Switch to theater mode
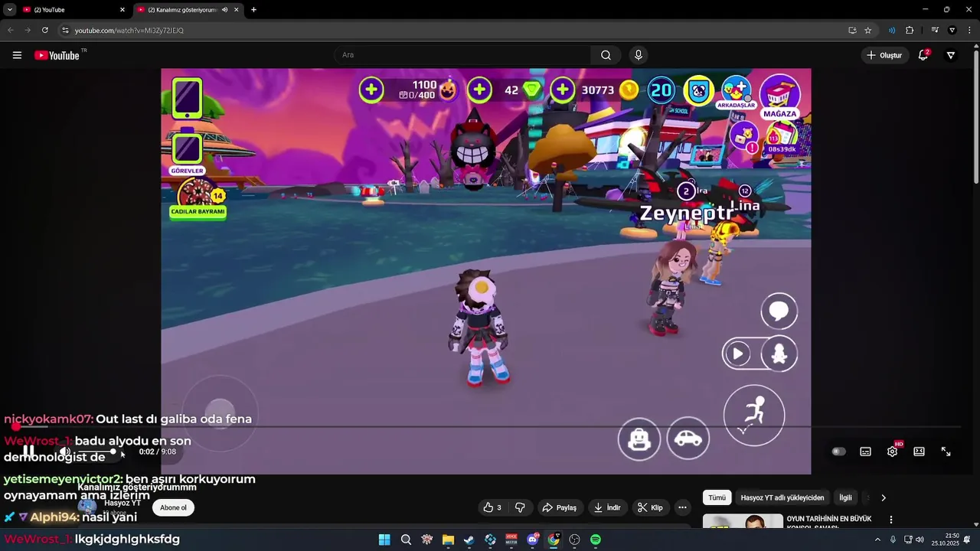The width and height of the screenshot is (980, 551). [x=919, y=452]
